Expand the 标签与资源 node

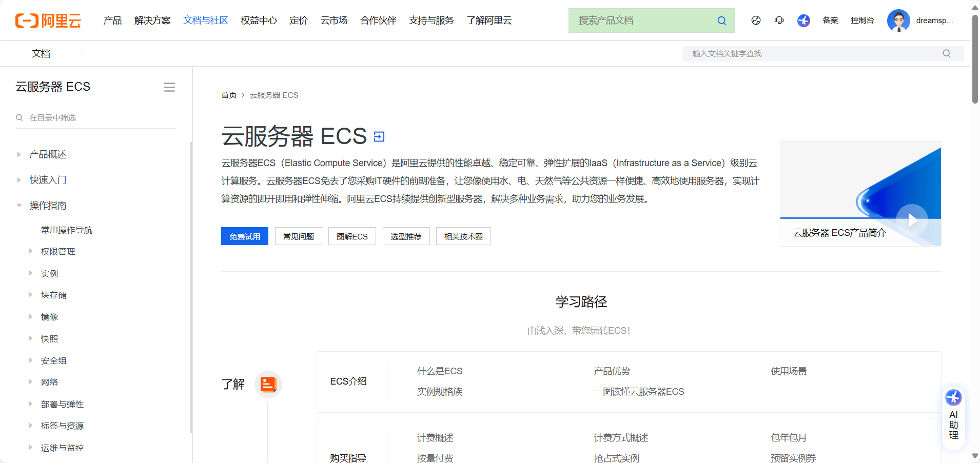30,426
